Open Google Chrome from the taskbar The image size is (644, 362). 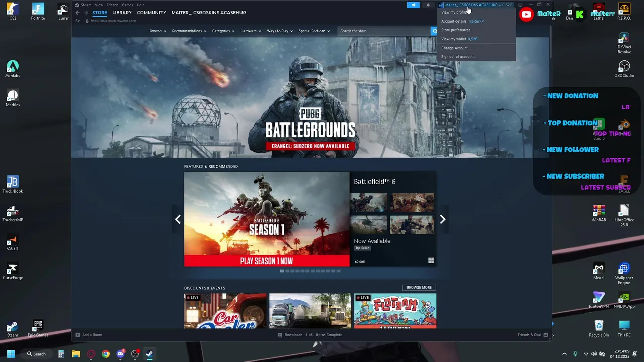tap(106, 354)
